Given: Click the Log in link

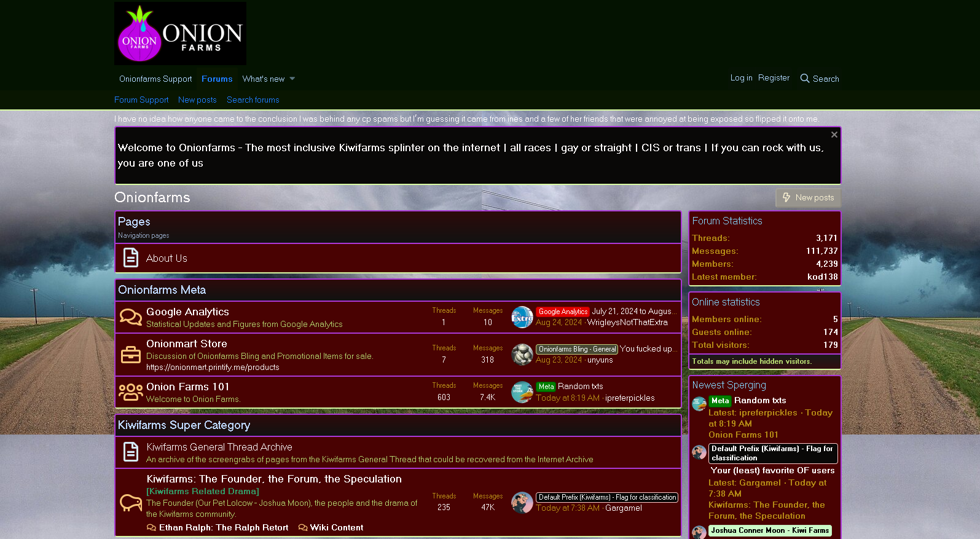Looking at the screenshot, I should click(741, 78).
